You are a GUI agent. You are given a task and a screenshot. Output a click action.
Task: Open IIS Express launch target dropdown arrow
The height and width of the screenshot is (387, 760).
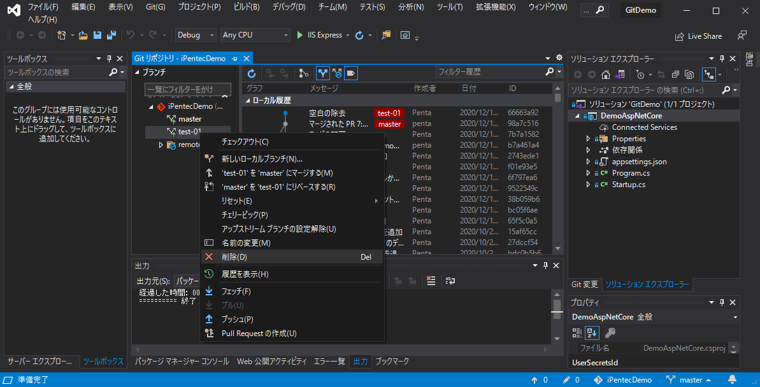coord(348,35)
